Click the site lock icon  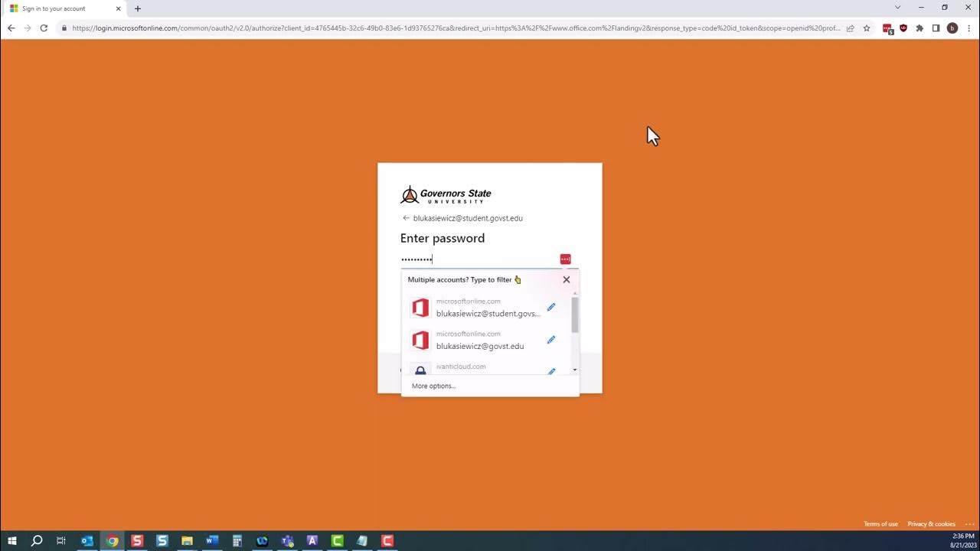[x=64, y=28]
